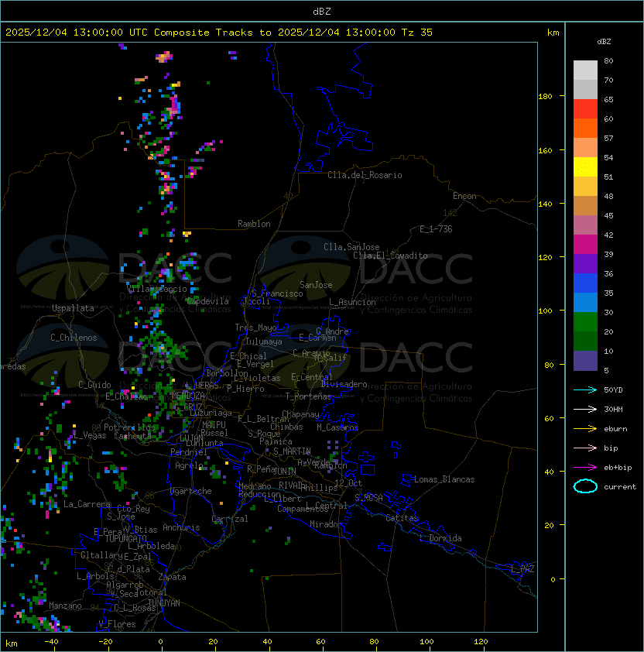
Task: Click the 'Zapata' place label
Action: pos(172,577)
